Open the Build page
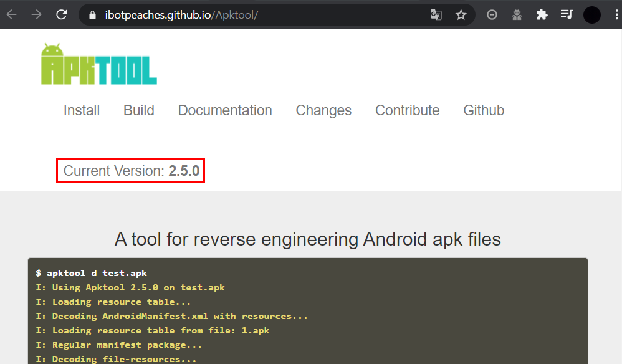This screenshot has width=622, height=364. click(x=138, y=110)
